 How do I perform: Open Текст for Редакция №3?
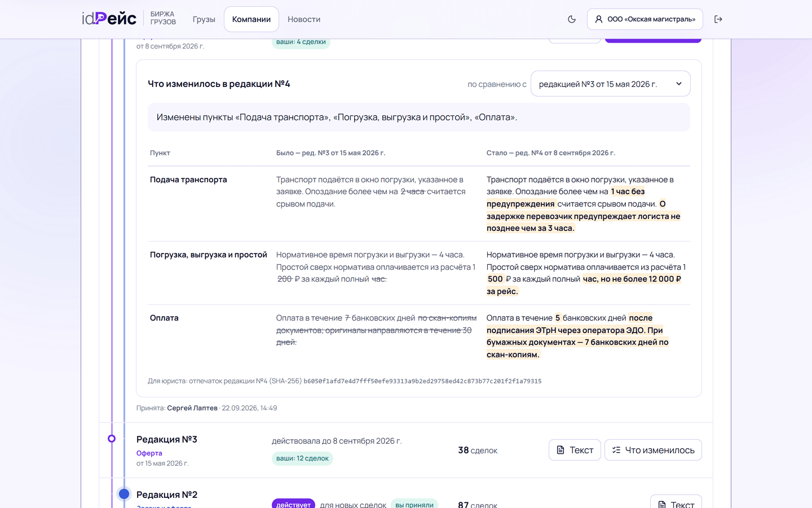(575, 450)
